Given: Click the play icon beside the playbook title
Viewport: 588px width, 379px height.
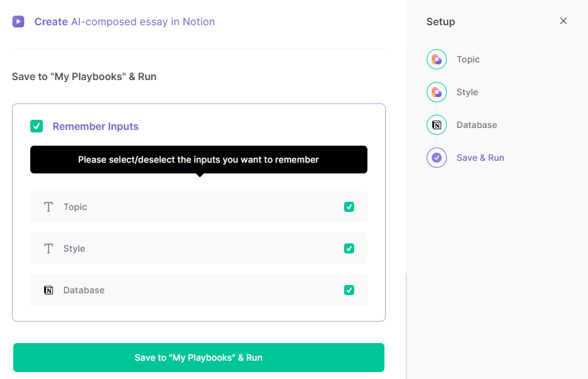Looking at the screenshot, I should coord(18,21).
